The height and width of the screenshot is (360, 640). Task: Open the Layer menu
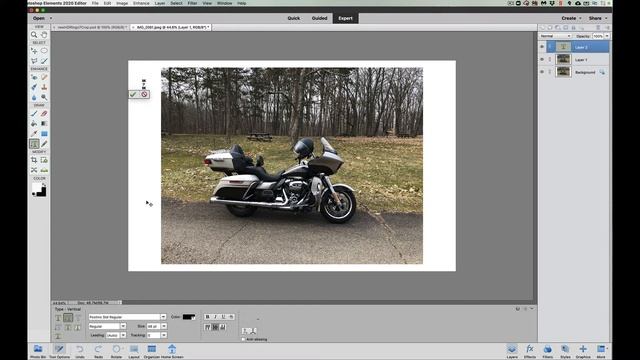(x=160, y=3)
